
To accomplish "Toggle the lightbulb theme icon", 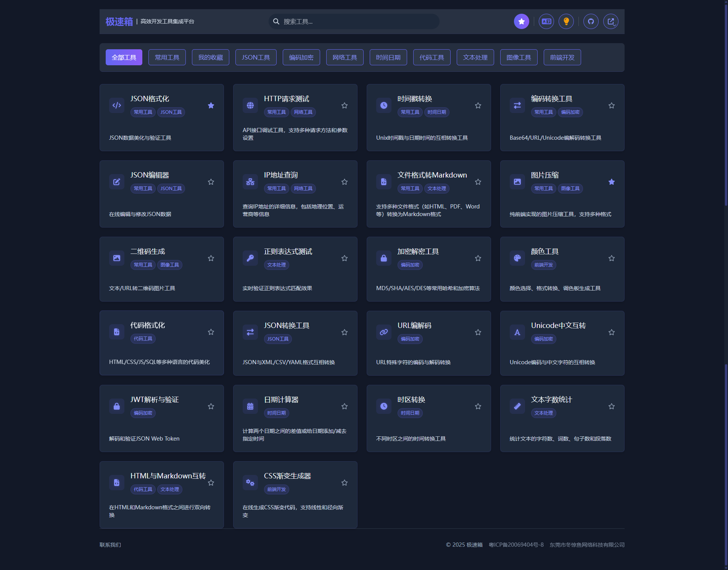I will click(566, 21).
